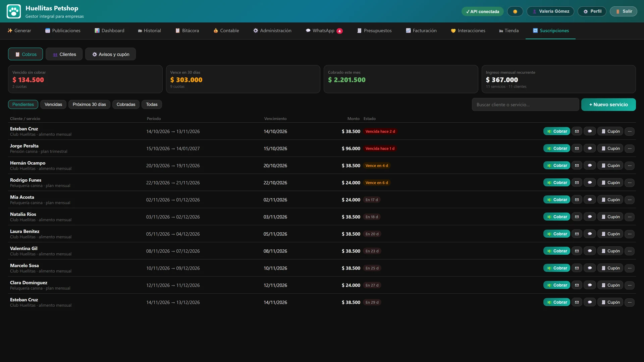The image size is (644, 362).
Task: Send WhatsApp message for Jorge Peralta row
Action: click(x=590, y=148)
